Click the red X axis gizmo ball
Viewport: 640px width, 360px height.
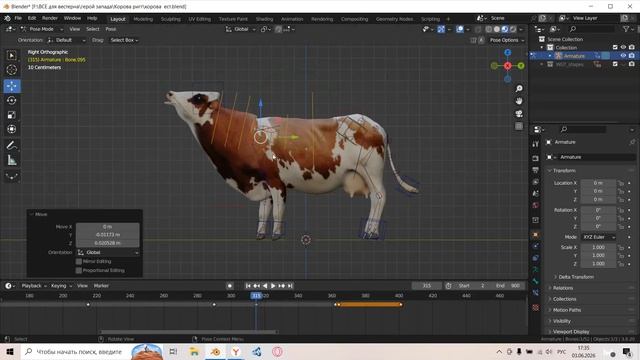[507, 66]
